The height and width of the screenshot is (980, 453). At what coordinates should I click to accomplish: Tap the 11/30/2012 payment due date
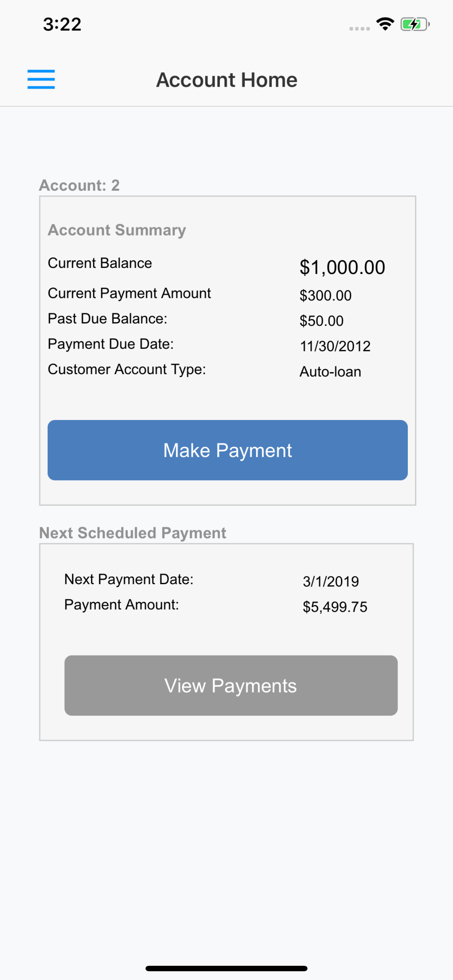pyautogui.click(x=335, y=346)
